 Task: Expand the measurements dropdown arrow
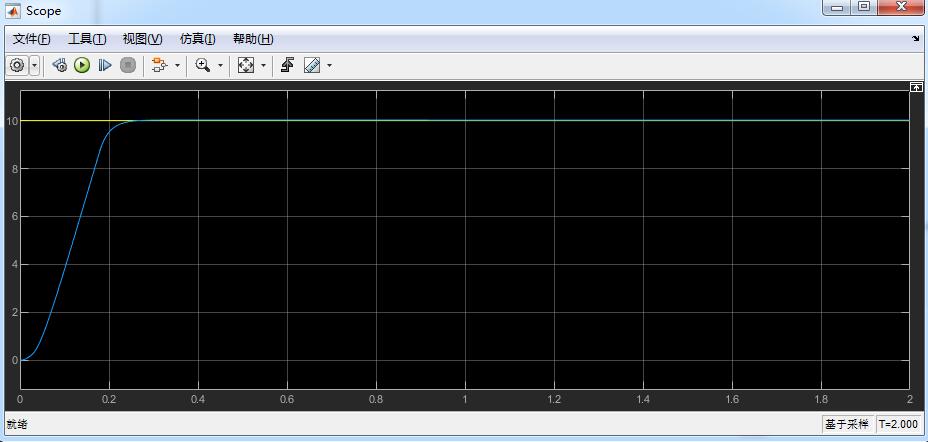click(x=330, y=65)
